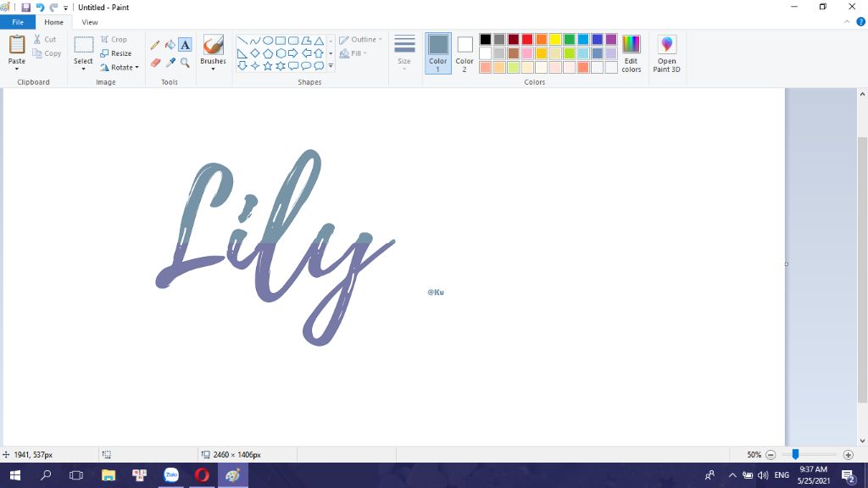The image size is (868, 488).
Task: Select the Pencil tool
Action: point(155,45)
